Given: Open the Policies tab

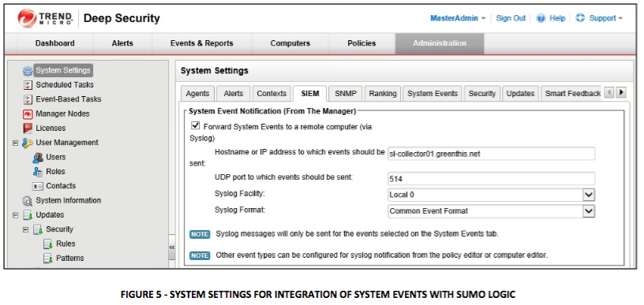Looking at the screenshot, I should 361,43.
